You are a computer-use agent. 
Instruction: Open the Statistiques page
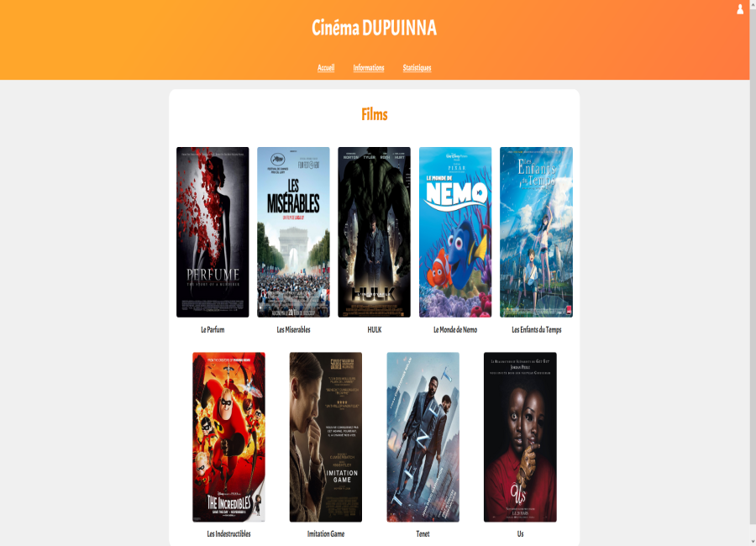[x=417, y=67]
